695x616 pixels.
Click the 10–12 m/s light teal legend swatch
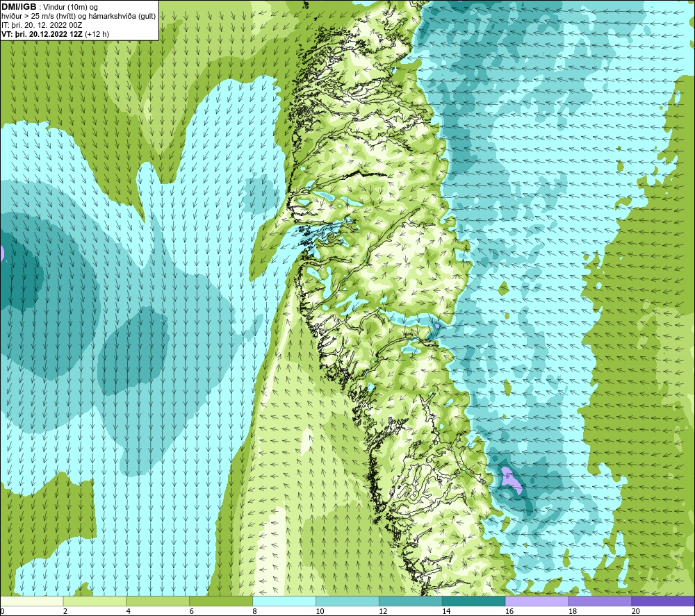pyautogui.click(x=347, y=601)
